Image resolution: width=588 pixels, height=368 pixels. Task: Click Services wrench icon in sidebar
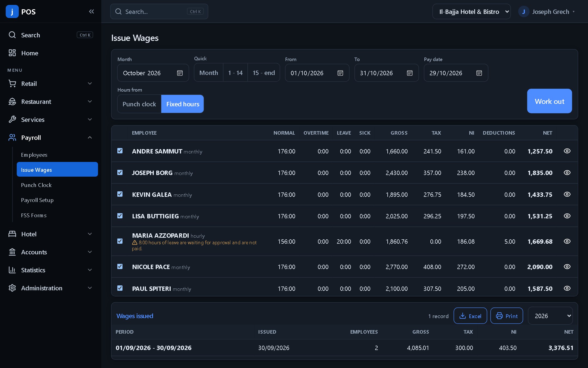(x=12, y=119)
